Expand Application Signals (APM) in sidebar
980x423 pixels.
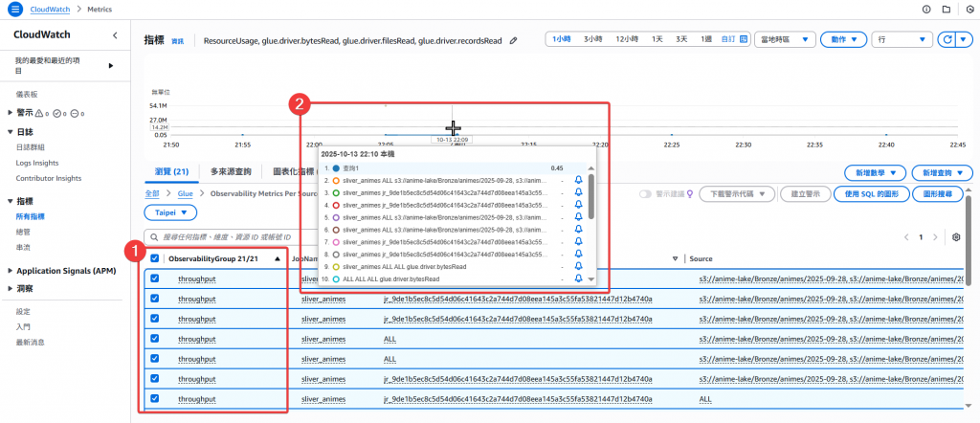(10, 271)
